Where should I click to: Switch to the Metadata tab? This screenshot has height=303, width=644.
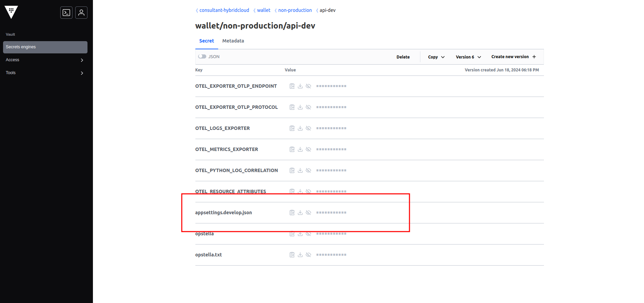click(x=233, y=41)
